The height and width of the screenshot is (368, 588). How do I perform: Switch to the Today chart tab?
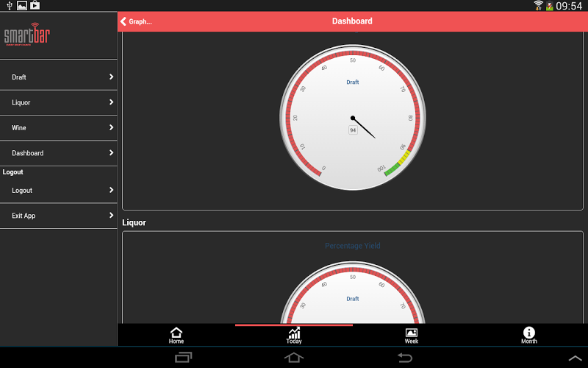tap(294, 336)
